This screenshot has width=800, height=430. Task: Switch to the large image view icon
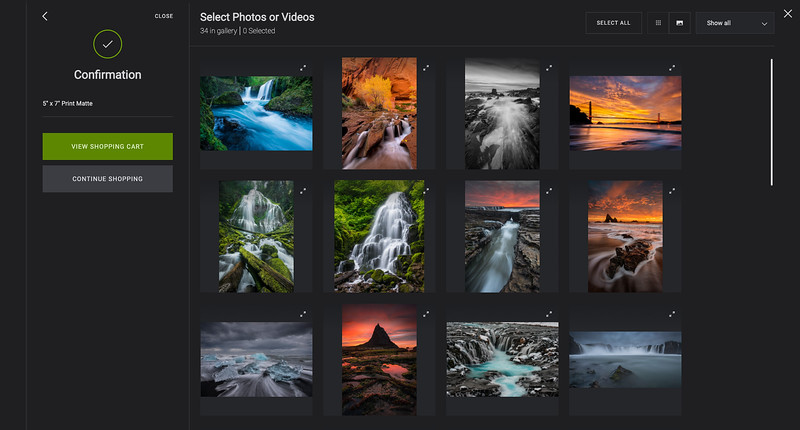click(680, 23)
